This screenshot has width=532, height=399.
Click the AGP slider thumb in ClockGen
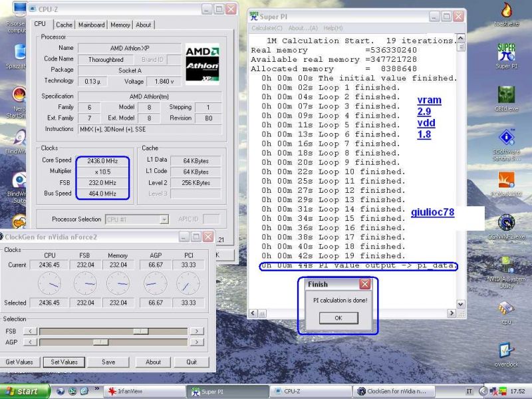coord(100,342)
